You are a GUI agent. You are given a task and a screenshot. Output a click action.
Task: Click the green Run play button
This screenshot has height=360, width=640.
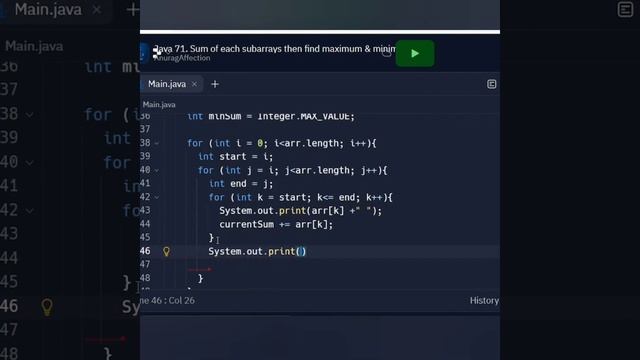click(415, 53)
